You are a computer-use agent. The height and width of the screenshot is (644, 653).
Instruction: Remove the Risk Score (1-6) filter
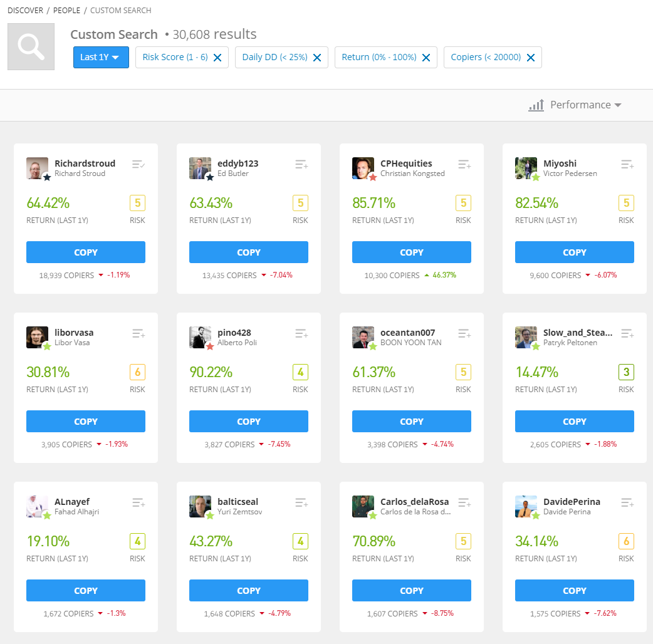(x=217, y=57)
